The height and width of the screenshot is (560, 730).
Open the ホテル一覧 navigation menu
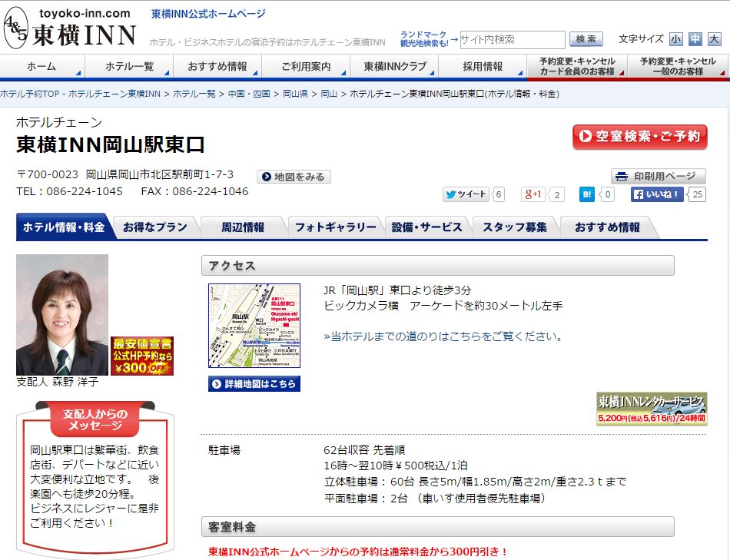tap(129, 67)
